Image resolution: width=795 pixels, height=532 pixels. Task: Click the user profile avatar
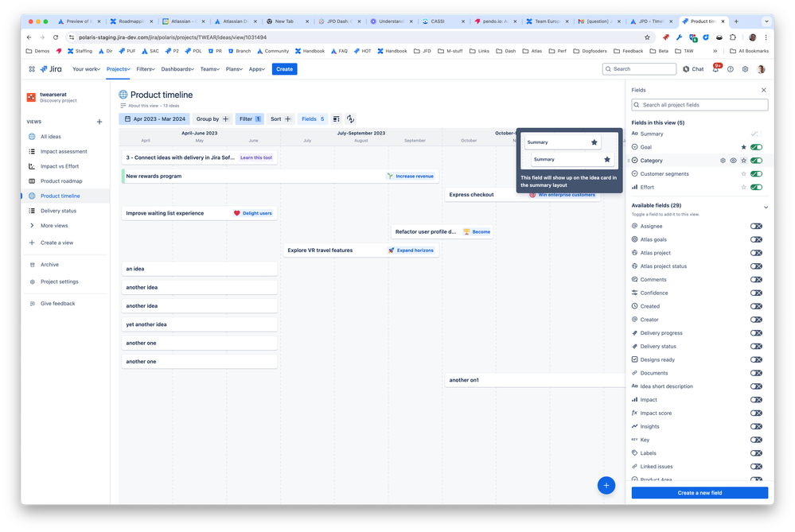pos(761,69)
